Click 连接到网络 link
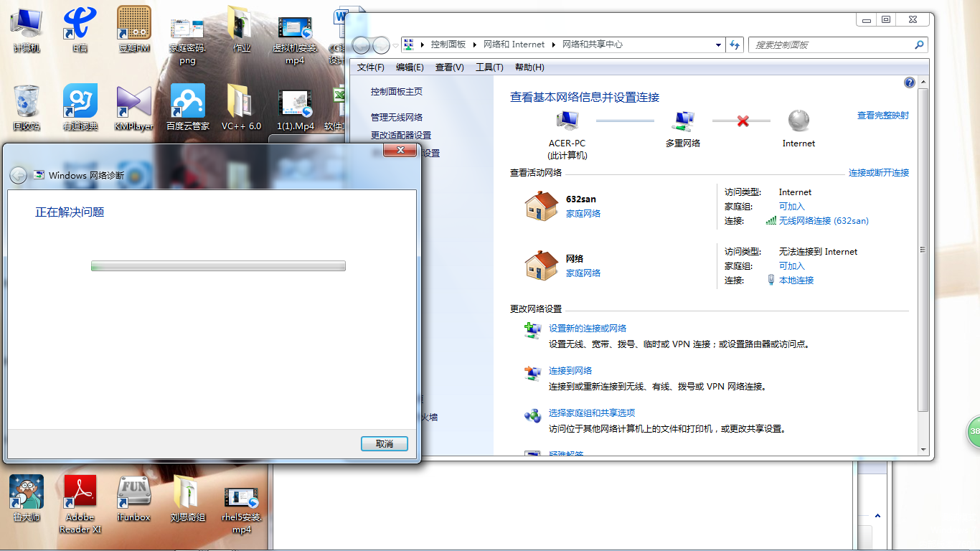This screenshot has width=980, height=551. 570,371
